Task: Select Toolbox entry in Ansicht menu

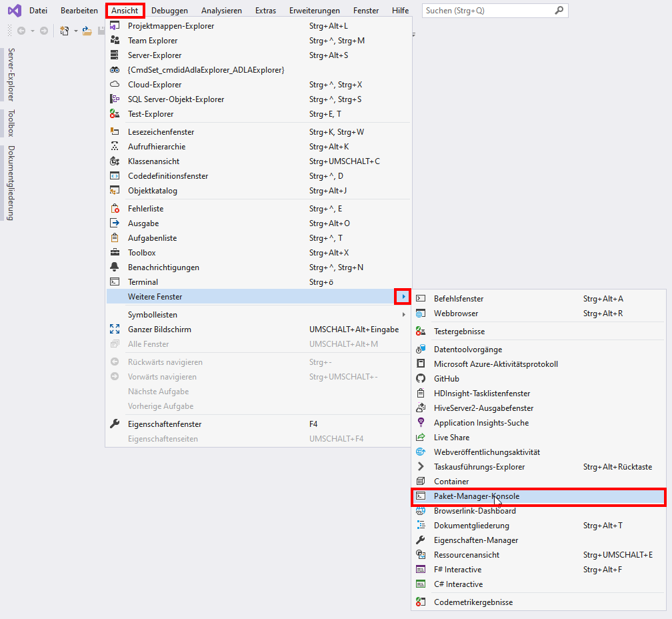Action: pos(259,253)
